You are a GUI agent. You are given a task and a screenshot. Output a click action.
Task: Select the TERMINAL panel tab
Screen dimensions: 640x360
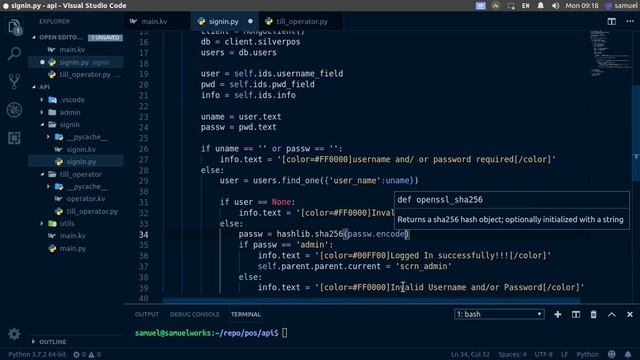(246, 314)
